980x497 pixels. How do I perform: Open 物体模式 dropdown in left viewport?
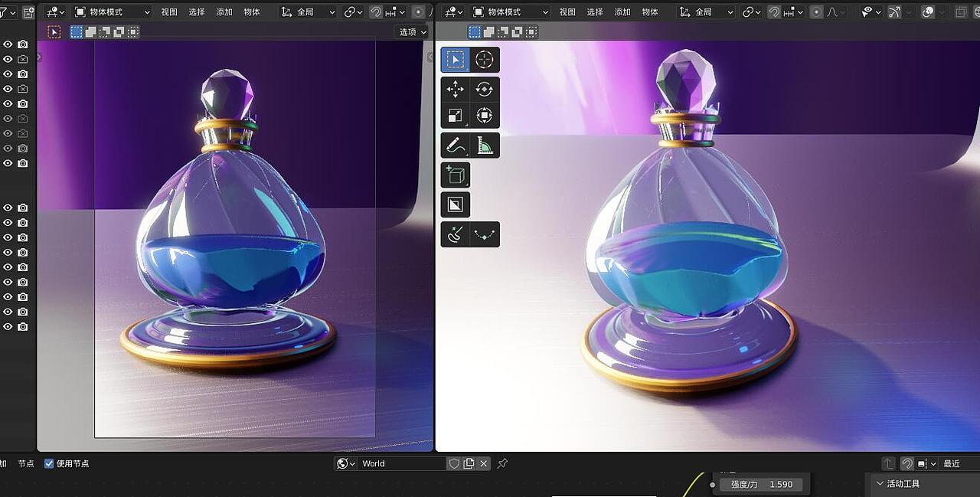pyautogui.click(x=113, y=12)
